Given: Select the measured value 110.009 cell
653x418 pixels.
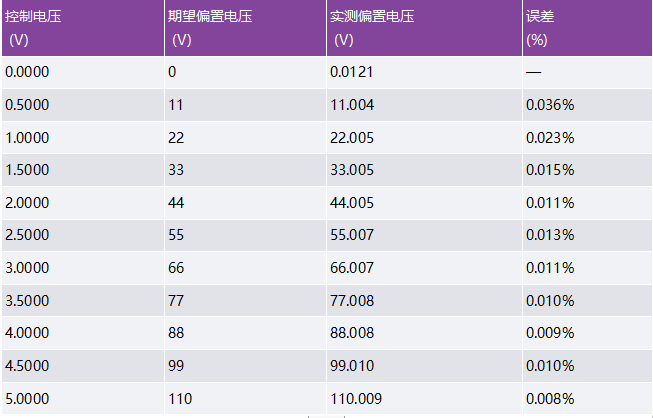Looking at the screenshot, I should (355, 399).
